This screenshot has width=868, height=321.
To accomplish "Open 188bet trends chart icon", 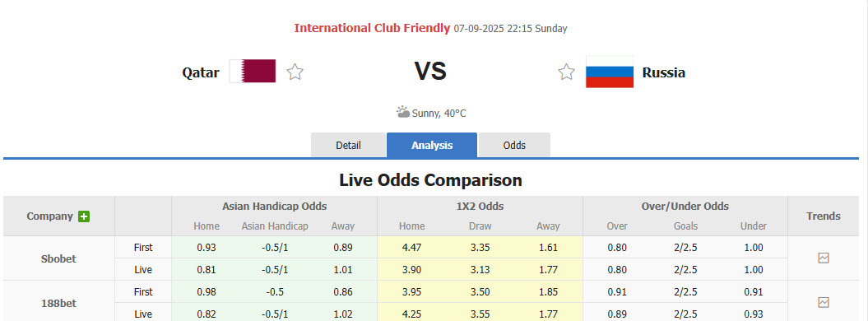I will click(824, 302).
